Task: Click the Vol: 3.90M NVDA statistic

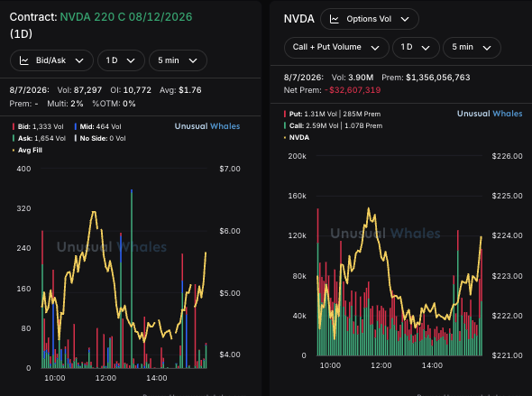Action: (353, 78)
